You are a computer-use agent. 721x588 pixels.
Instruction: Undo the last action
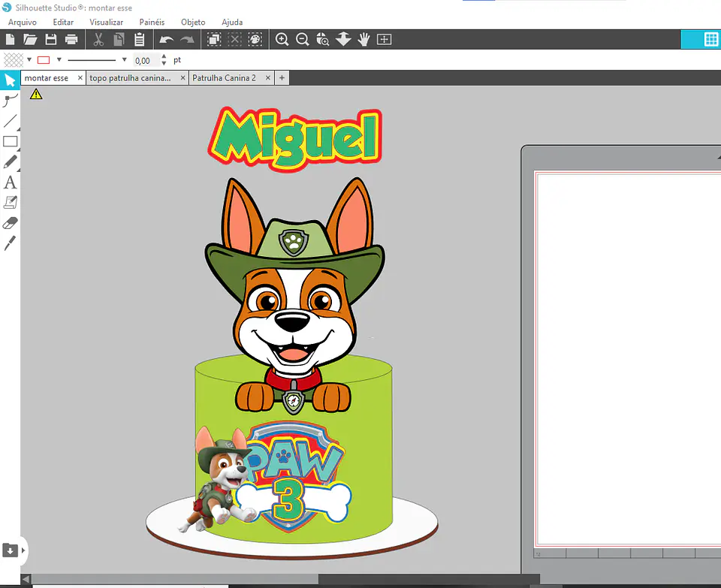(167, 40)
